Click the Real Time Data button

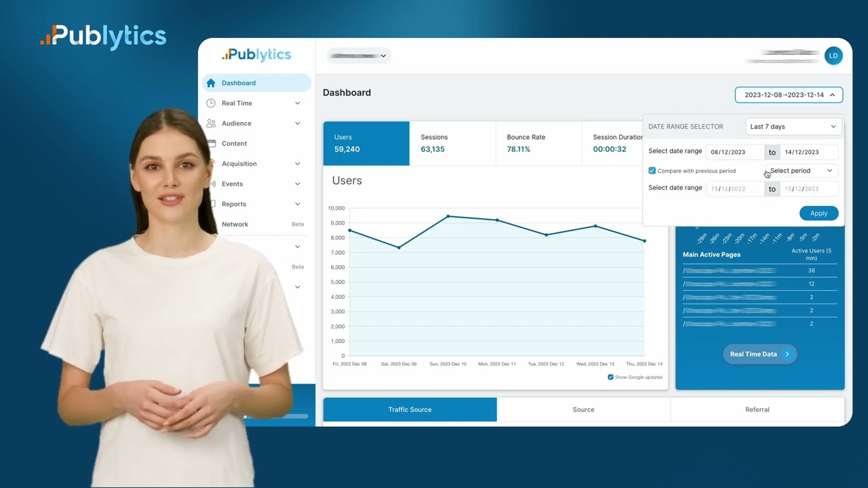tap(759, 354)
